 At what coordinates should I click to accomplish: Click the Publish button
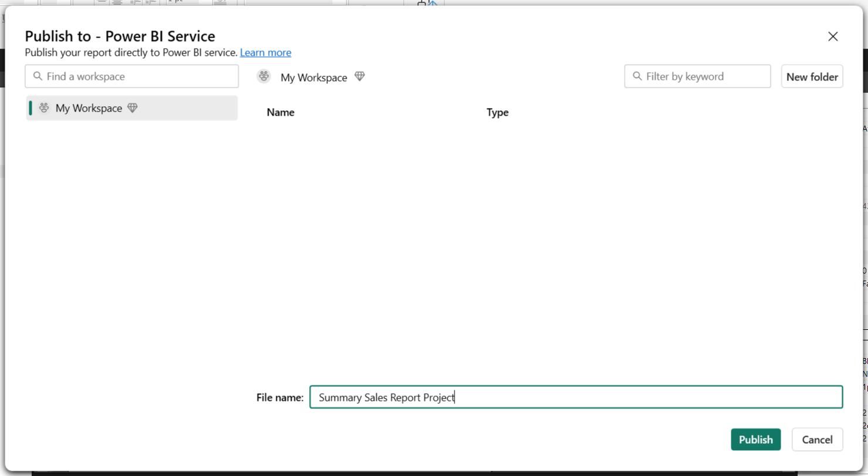(x=755, y=440)
